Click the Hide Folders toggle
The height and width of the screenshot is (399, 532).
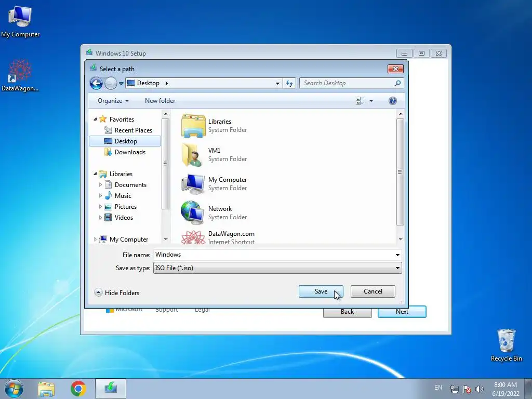click(x=117, y=292)
